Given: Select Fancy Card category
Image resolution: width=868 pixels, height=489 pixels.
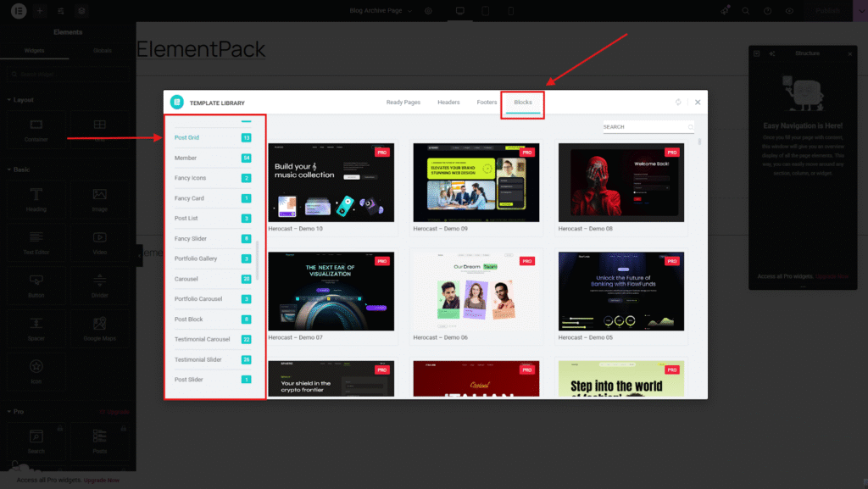Looking at the screenshot, I should click(213, 198).
